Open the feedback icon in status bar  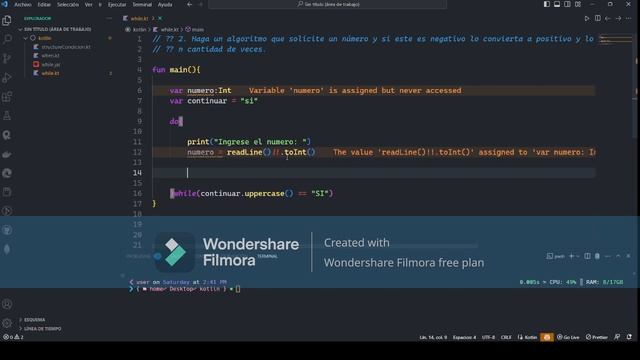click(x=617, y=337)
